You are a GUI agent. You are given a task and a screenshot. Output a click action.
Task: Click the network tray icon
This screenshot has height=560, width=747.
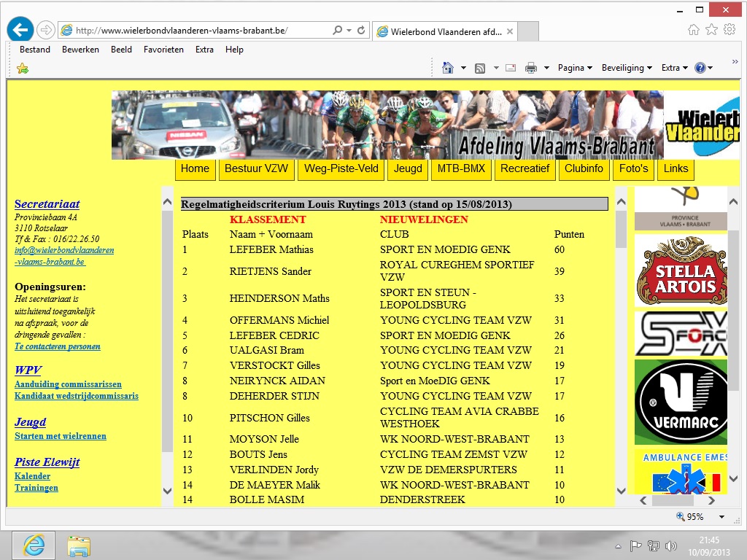[653, 545]
